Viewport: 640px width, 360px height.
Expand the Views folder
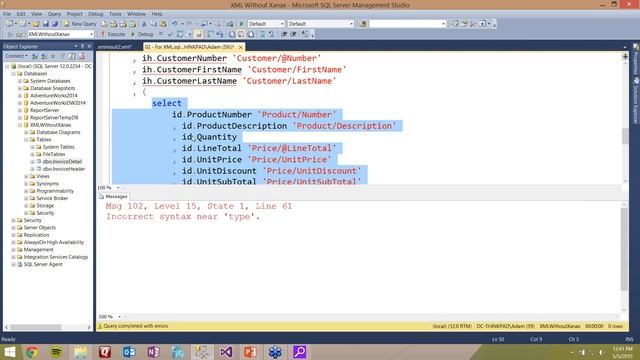pyautogui.click(x=27, y=176)
